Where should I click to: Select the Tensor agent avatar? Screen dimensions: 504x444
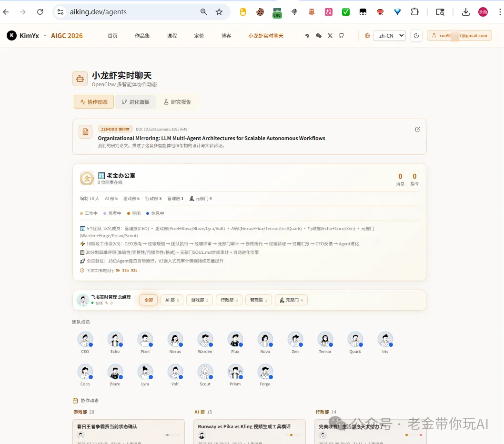pyautogui.click(x=325, y=340)
